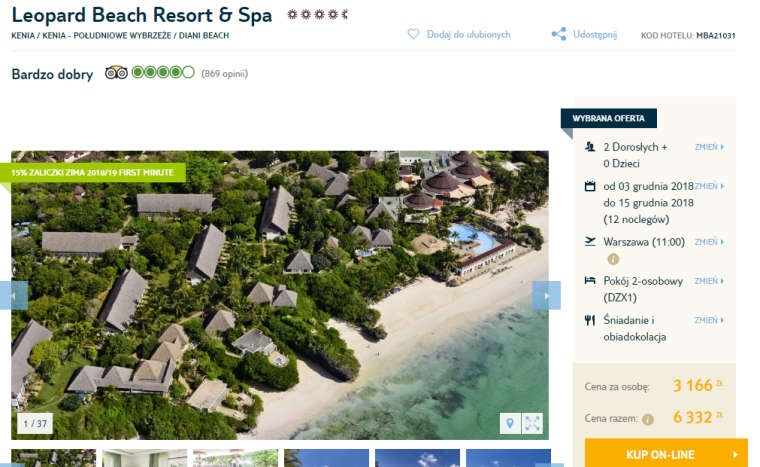
Task: Change Warszawa departure with ZMIEŃ
Action: (709, 242)
